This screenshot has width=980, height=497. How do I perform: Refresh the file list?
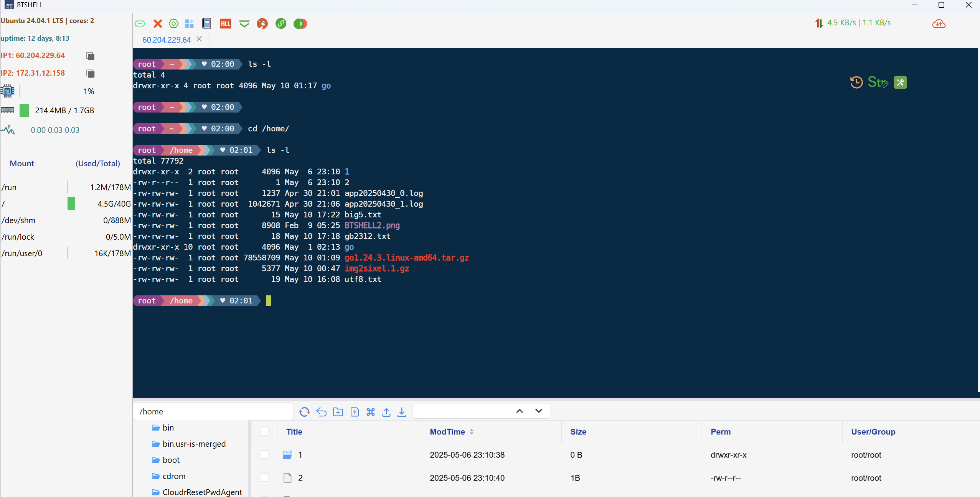click(304, 412)
